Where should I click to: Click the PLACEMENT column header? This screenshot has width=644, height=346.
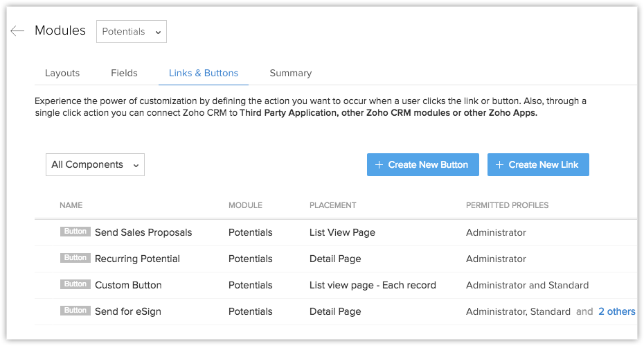(332, 205)
